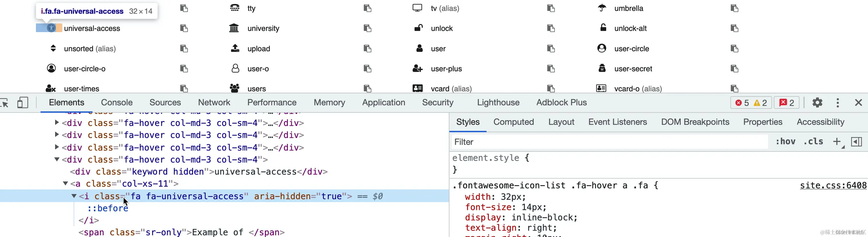Click the user-circle-o icon
This screenshot has height=237, width=868.
click(51, 68)
